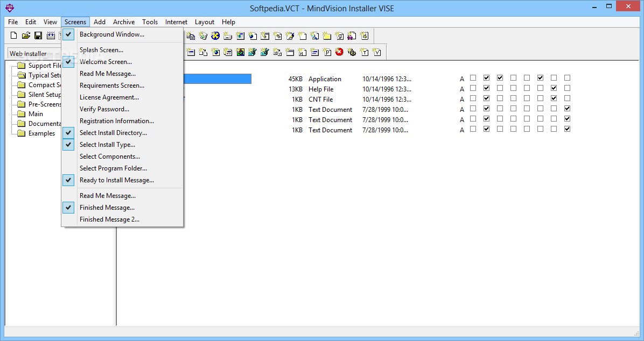This screenshot has width=644, height=341.
Task: Click the green and orange picture icon
Action: pyautogui.click(x=241, y=52)
